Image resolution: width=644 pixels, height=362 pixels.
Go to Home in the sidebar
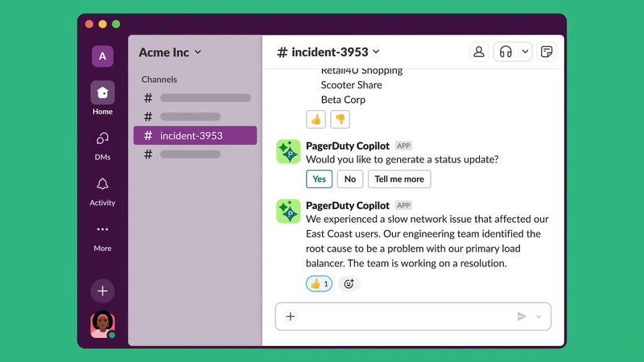coord(102,98)
